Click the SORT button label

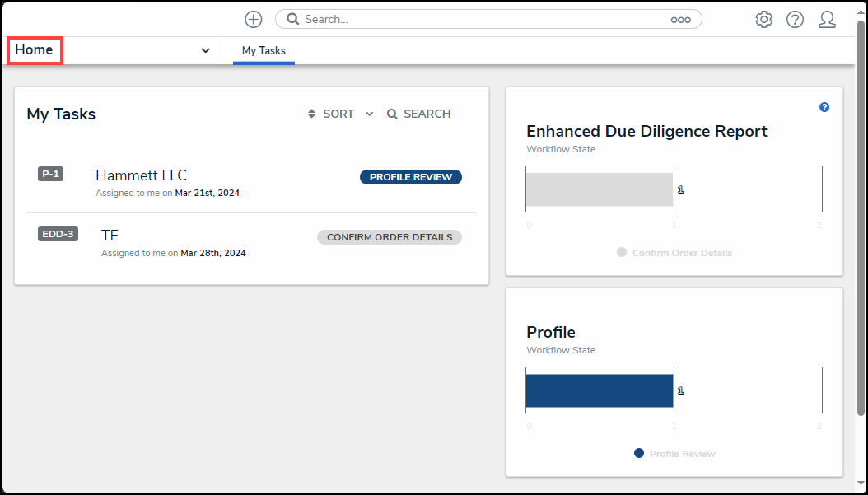pos(338,114)
